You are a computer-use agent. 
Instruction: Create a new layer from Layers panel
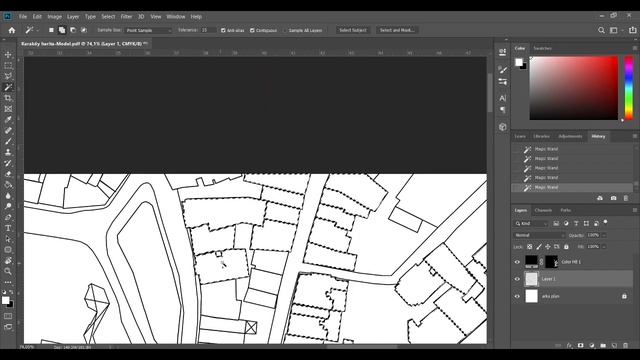pyautogui.click(x=614, y=345)
